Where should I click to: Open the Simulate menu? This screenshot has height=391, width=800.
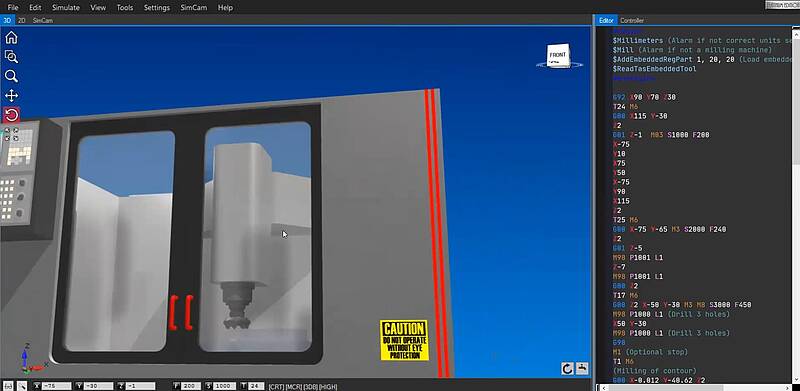66,8
